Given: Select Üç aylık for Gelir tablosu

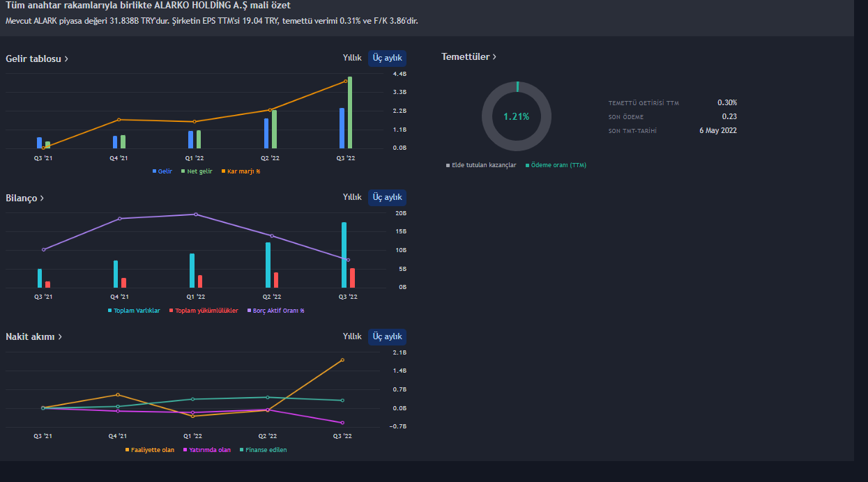Looking at the screenshot, I should (x=387, y=58).
